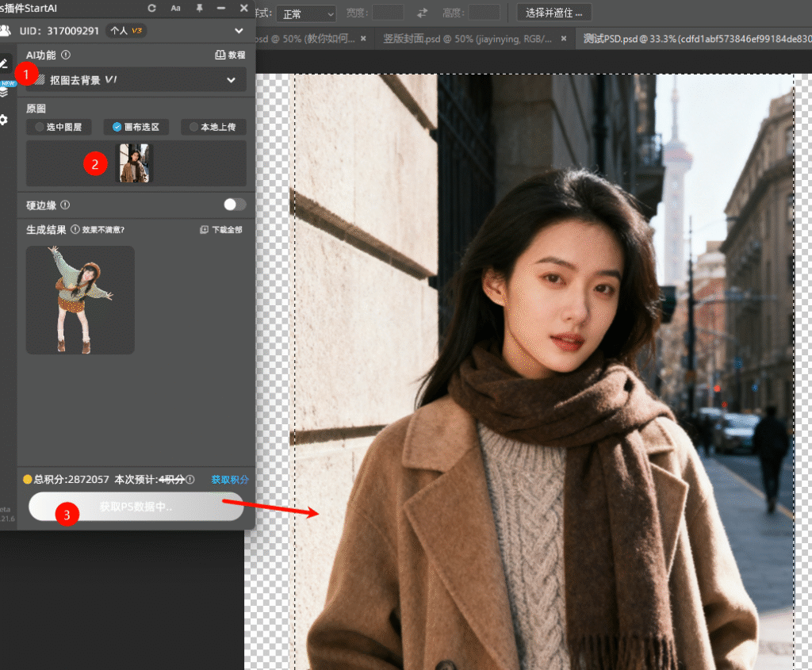The height and width of the screenshot is (670, 812).
Task: Click the info icon next to 硬边缘
Action: pos(65,205)
